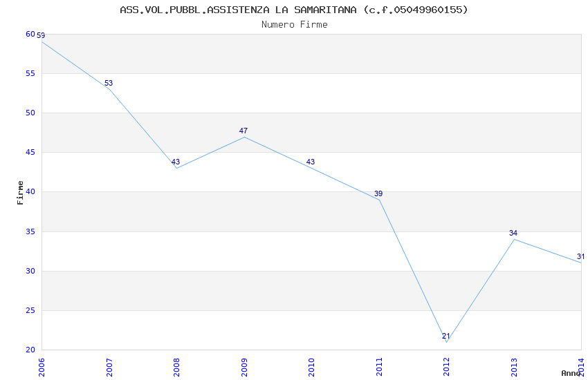The image size is (588, 380).
Task: Select the 50 tick label on y-axis
Action: (30, 113)
